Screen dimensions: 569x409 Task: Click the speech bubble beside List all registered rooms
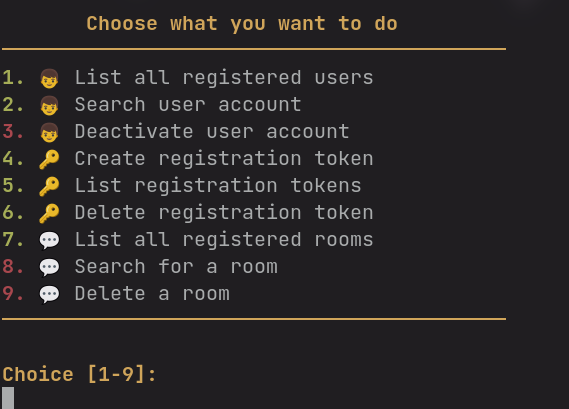49,241
